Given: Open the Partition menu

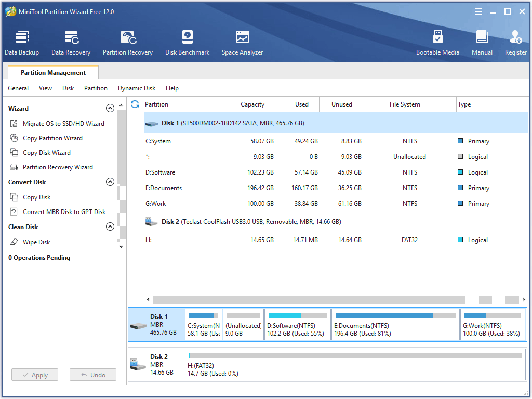Looking at the screenshot, I should point(96,88).
